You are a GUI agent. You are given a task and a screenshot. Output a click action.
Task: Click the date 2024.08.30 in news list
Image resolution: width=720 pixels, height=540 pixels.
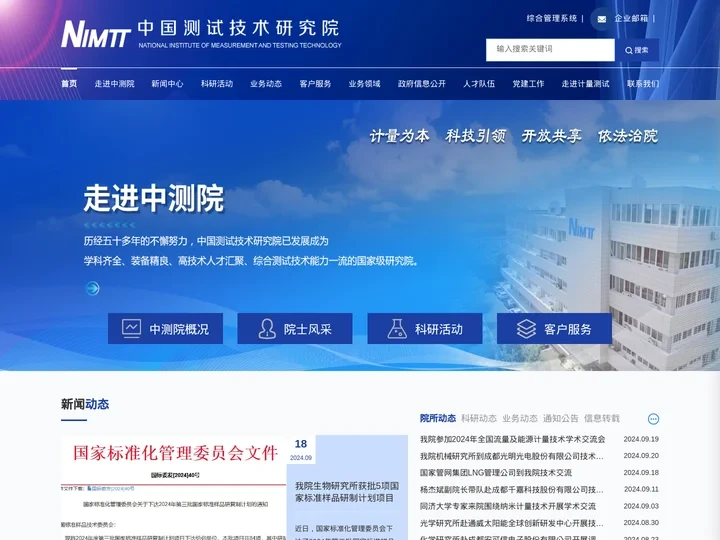click(641, 523)
